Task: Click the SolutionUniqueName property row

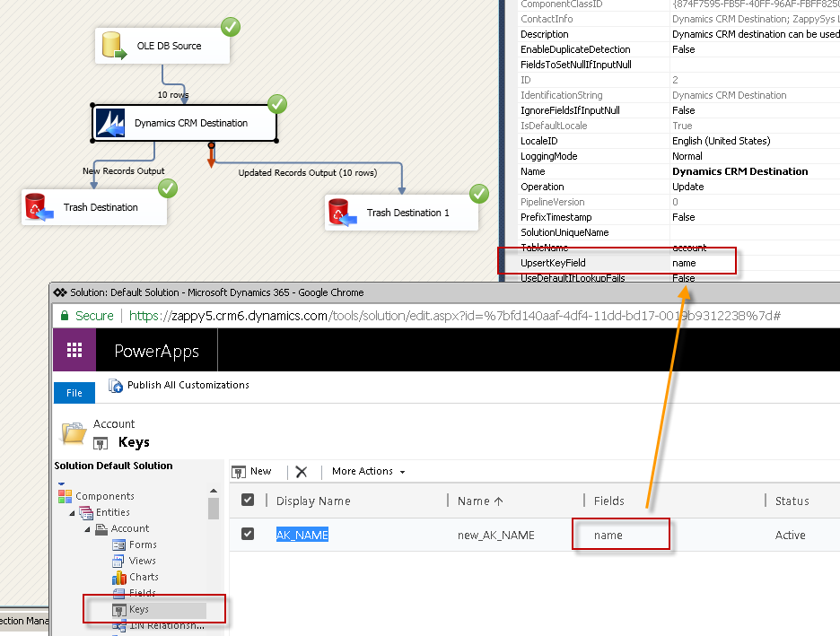Action: 678,232
